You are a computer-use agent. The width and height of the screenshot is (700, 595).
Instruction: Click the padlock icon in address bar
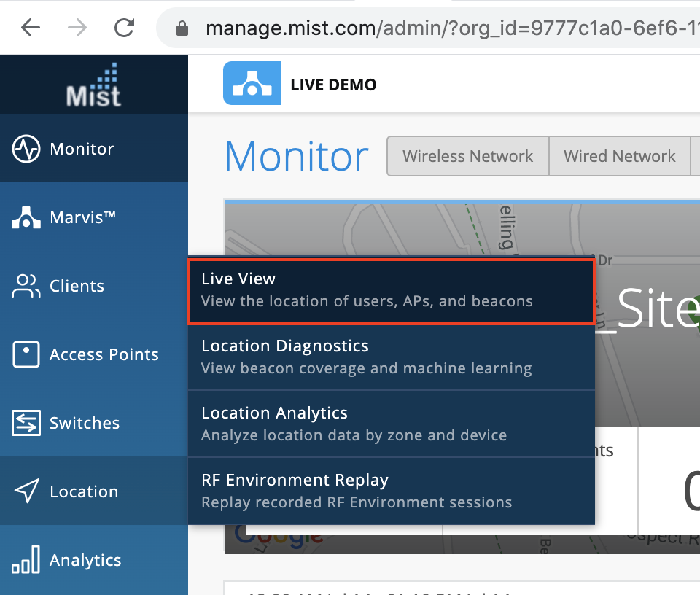(x=182, y=28)
